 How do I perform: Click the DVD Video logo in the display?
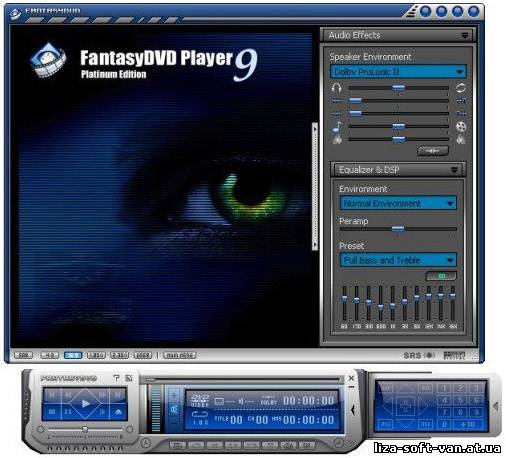tap(199, 400)
